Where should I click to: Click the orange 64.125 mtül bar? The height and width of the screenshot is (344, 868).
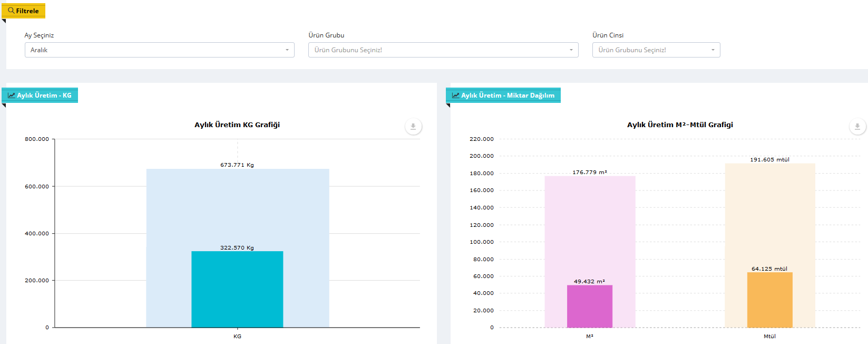[769, 301]
